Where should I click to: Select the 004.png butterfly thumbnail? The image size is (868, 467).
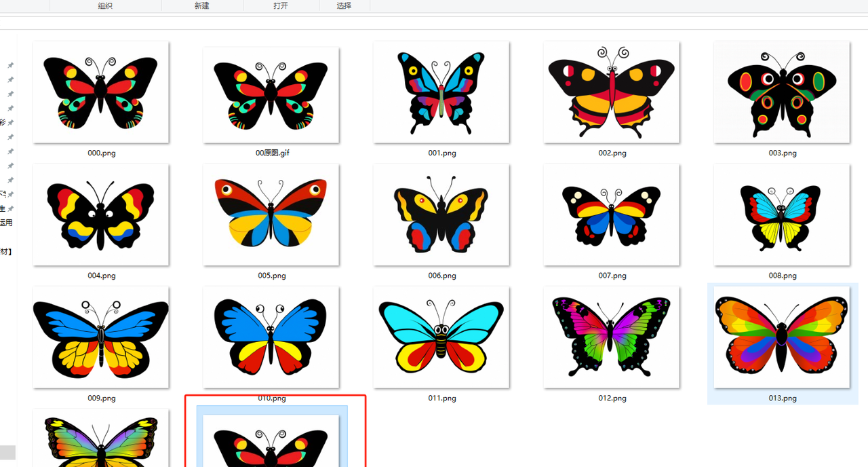pyautogui.click(x=101, y=214)
